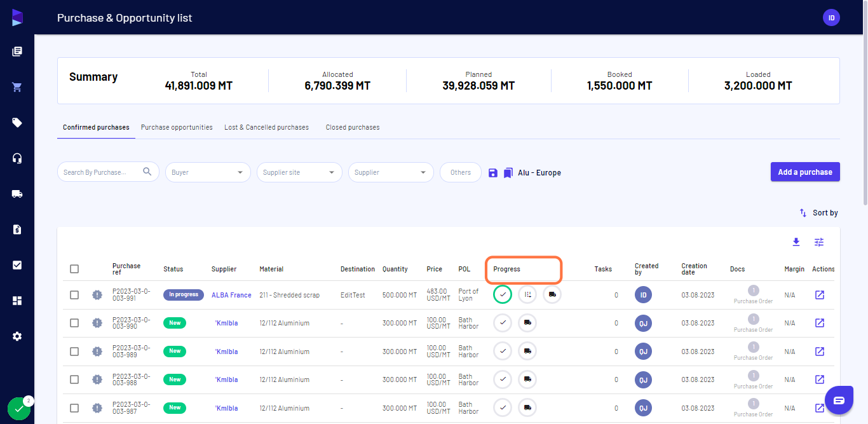This screenshot has width=868, height=424.
Task: Click alert badge icon of row P2023-03-0-003-989
Action: pyautogui.click(x=97, y=352)
